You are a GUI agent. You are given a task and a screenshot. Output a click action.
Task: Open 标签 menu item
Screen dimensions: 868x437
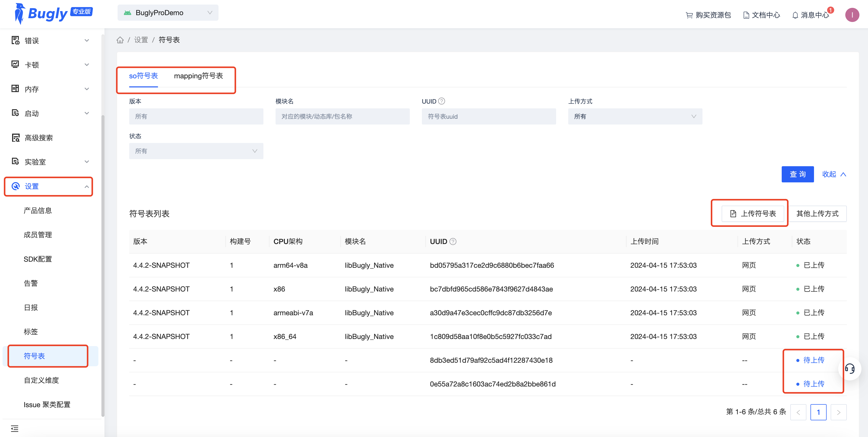pos(31,332)
